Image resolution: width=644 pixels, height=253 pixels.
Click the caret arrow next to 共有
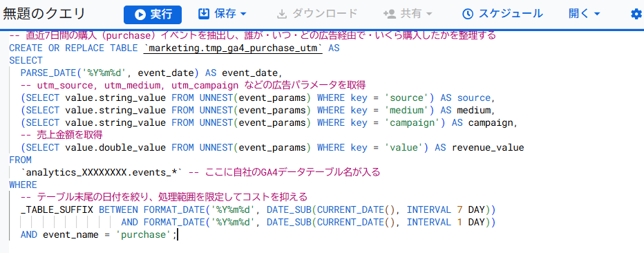click(429, 15)
